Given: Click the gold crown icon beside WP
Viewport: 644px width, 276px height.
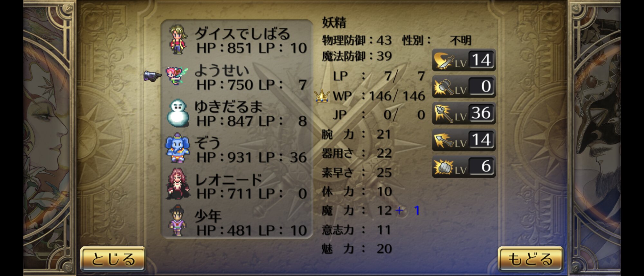Looking at the screenshot, I should tap(322, 96).
